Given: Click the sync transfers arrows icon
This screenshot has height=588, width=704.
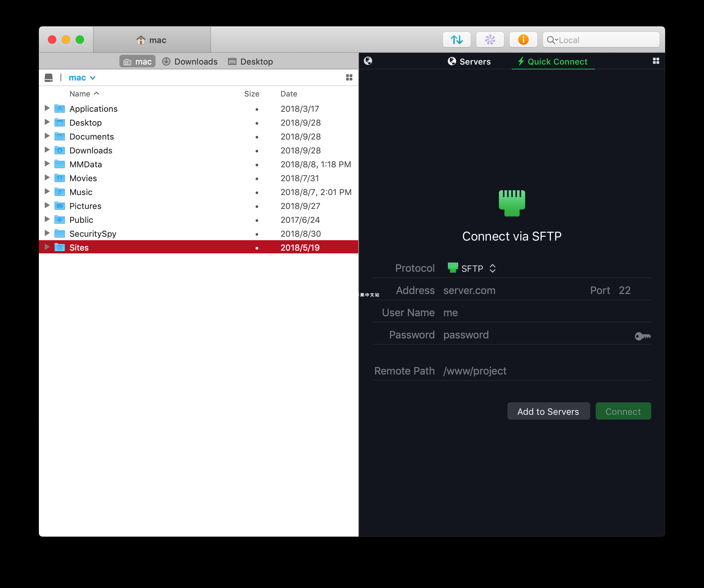Looking at the screenshot, I should pyautogui.click(x=456, y=40).
